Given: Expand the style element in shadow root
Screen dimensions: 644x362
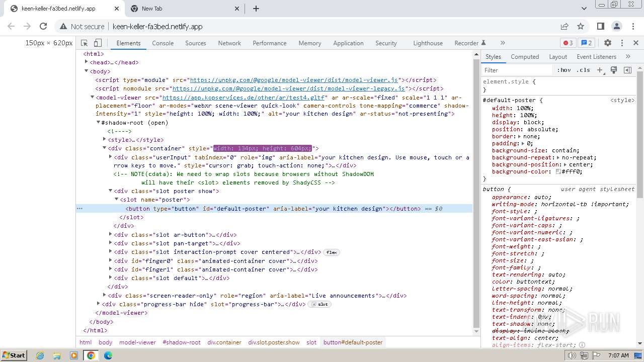Looking at the screenshot, I should click(x=105, y=140).
